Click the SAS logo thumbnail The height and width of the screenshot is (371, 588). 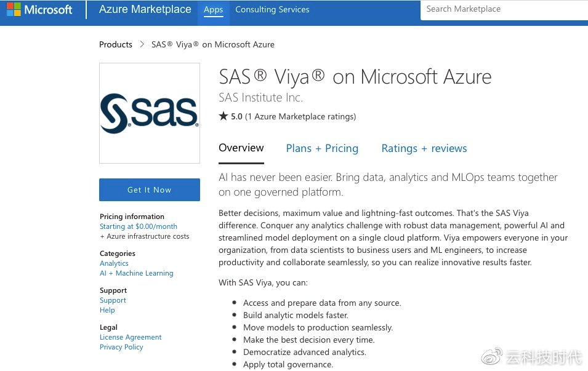click(150, 113)
